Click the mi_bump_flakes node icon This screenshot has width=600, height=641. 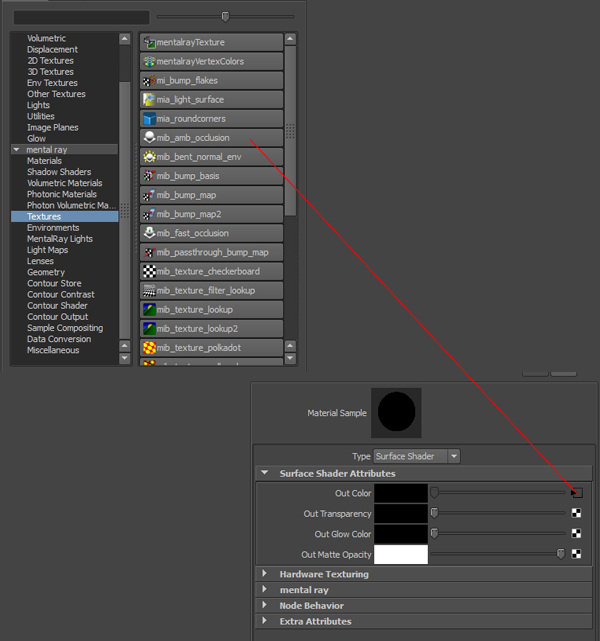tap(149, 81)
